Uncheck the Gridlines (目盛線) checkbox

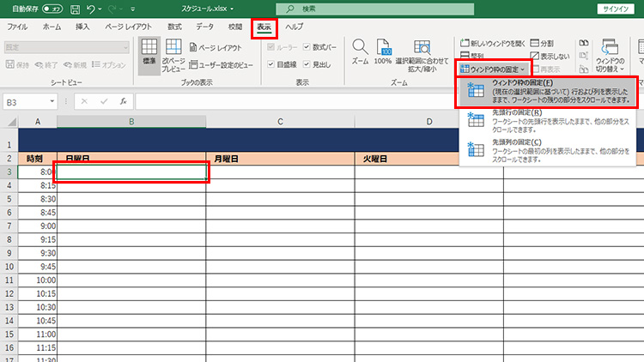click(272, 63)
